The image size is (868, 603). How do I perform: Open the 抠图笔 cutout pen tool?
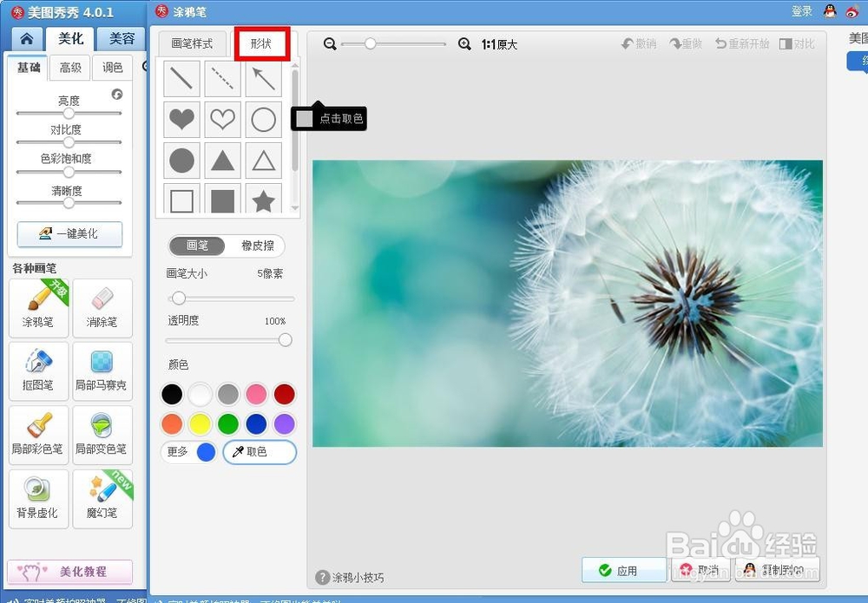pyautogui.click(x=39, y=371)
